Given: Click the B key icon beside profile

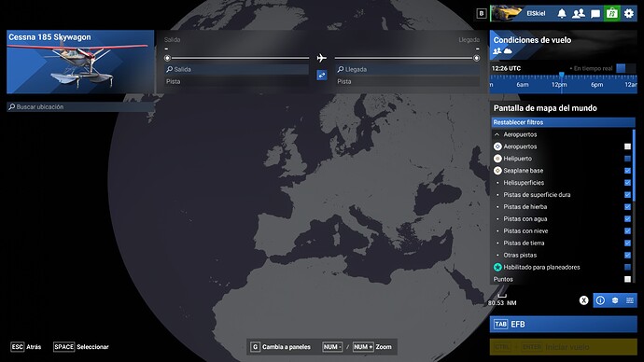Looking at the screenshot, I should (482, 14).
